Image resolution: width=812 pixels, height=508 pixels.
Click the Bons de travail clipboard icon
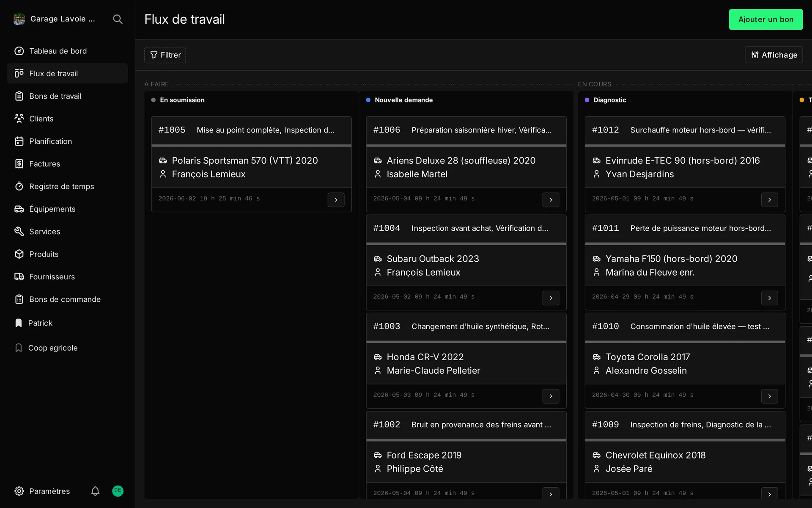(x=19, y=96)
